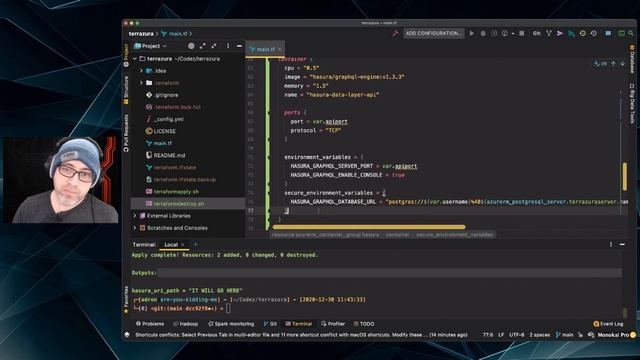The height and width of the screenshot is (360, 640).
Task: Close the Local terminal tab
Action: (183, 244)
